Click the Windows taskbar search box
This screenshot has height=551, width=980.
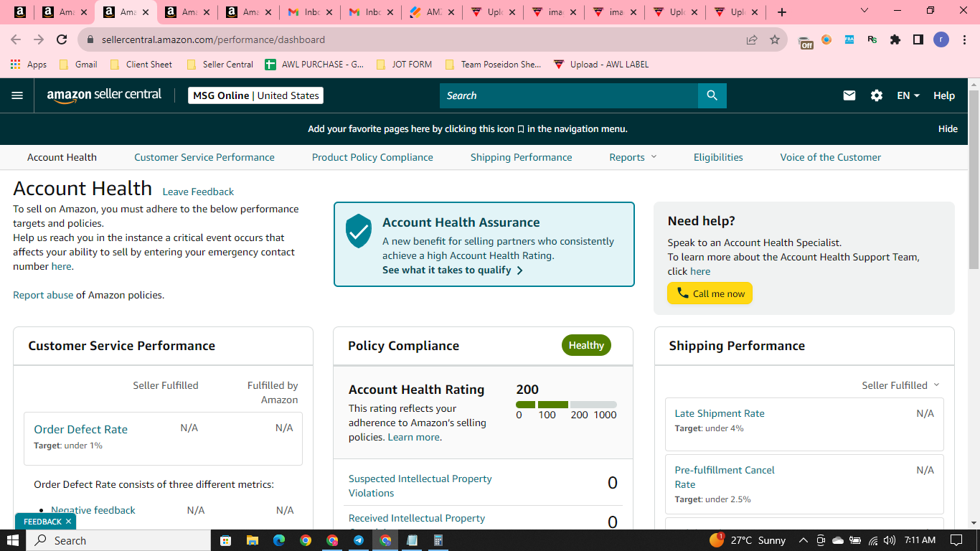[x=118, y=540]
